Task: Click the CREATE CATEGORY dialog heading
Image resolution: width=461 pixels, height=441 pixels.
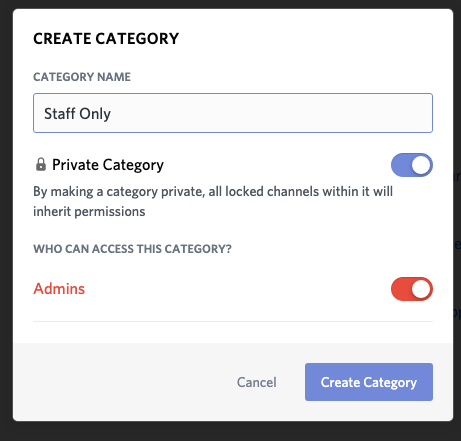Action: [106, 38]
